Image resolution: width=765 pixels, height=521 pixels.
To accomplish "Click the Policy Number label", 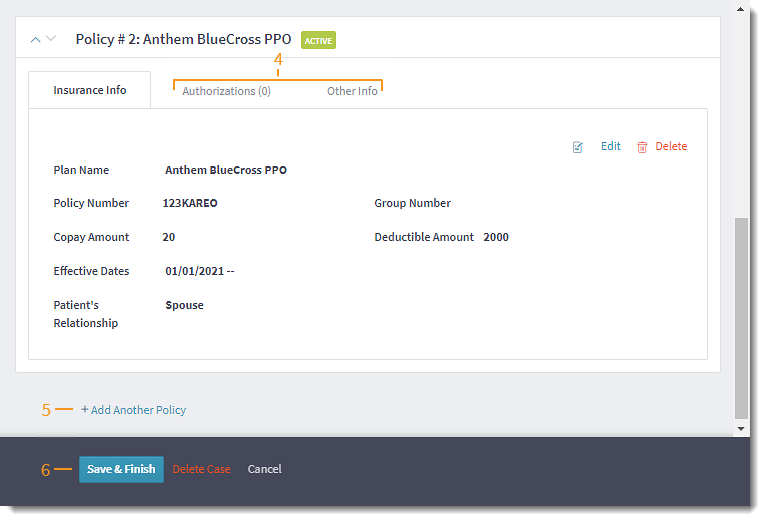I will [x=91, y=203].
